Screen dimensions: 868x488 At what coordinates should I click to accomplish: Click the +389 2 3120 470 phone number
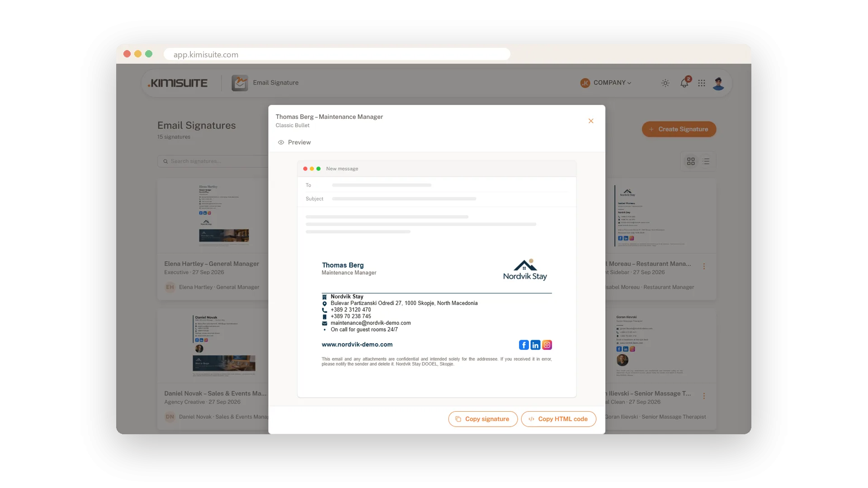coord(351,310)
